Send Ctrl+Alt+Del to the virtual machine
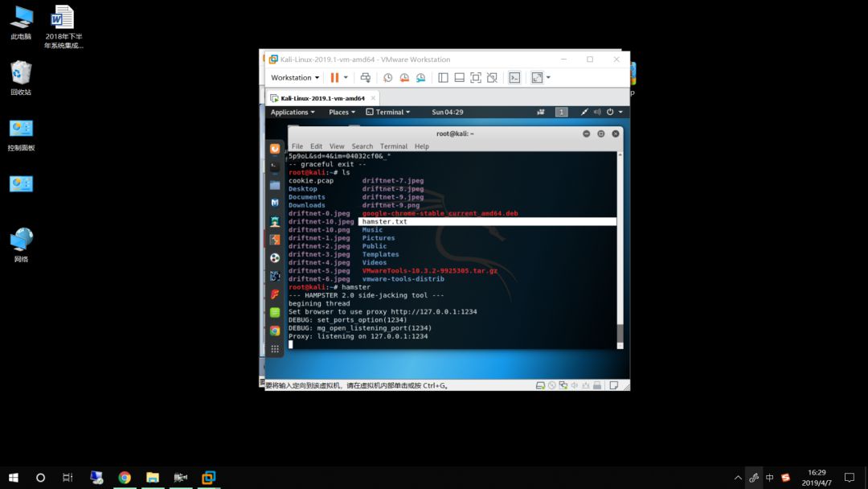Viewport: 868px width, 489px height. pos(366,77)
